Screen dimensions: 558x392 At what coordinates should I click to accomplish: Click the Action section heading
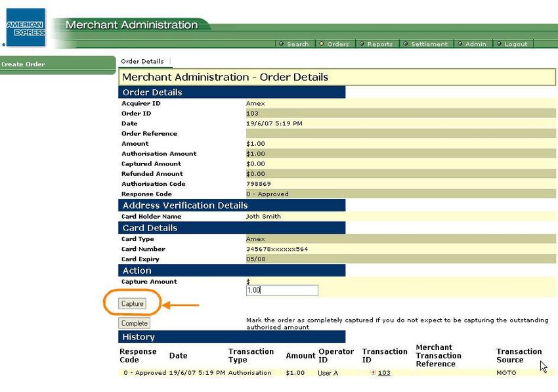[x=232, y=271]
